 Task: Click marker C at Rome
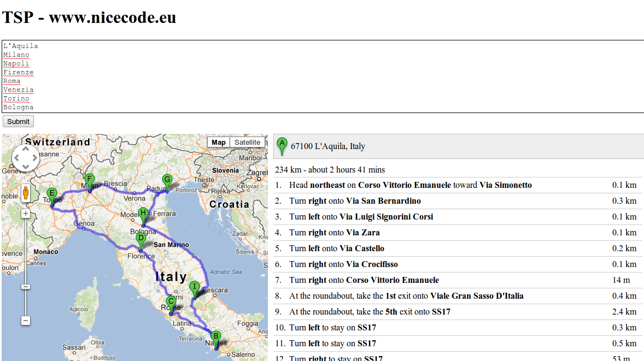pyautogui.click(x=171, y=306)
